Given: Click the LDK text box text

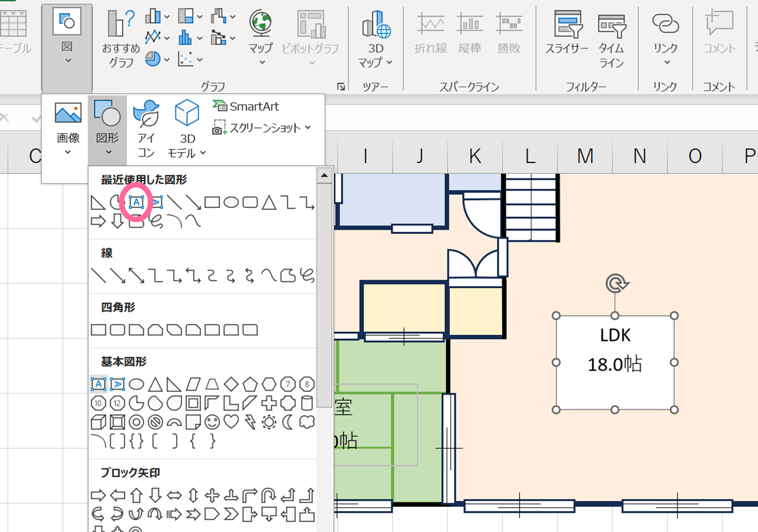Looking at the screenshot, I should (x=615, y=335).
